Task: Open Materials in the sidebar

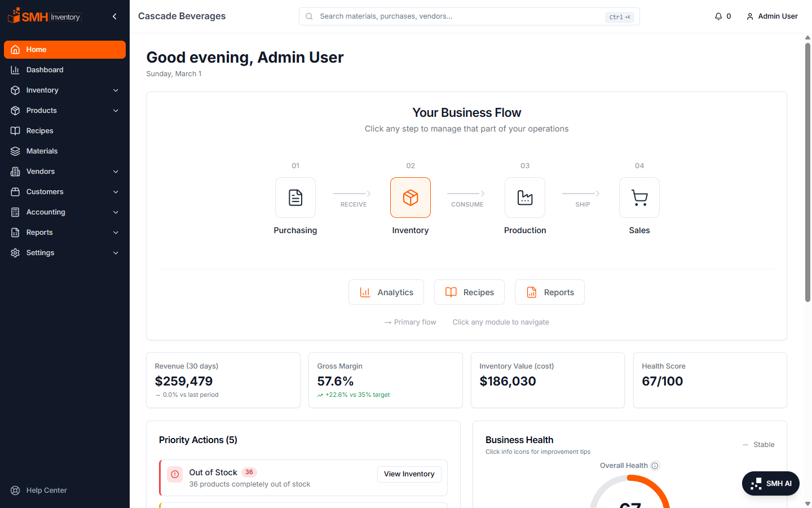Action: click(65, 151)
